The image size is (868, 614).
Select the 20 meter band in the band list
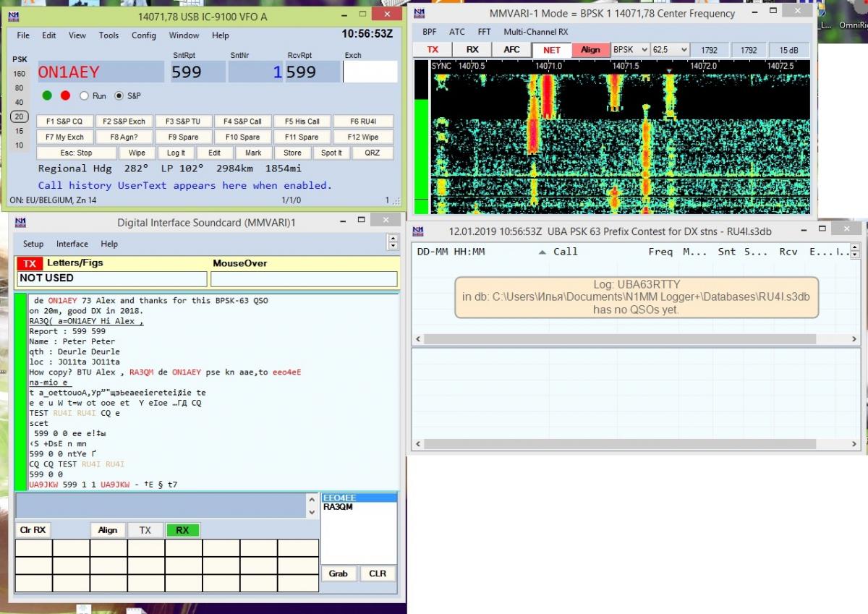click(x=20, y=116)
